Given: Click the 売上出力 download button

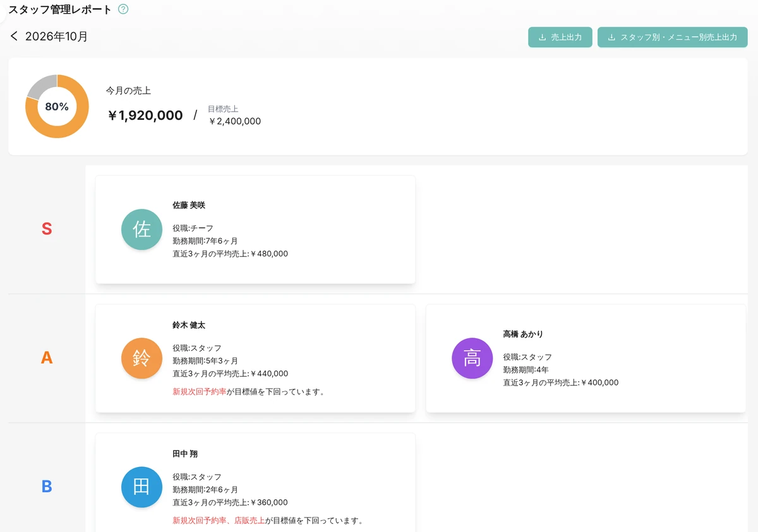Looking at the screenshot, I should coord(560,37).
